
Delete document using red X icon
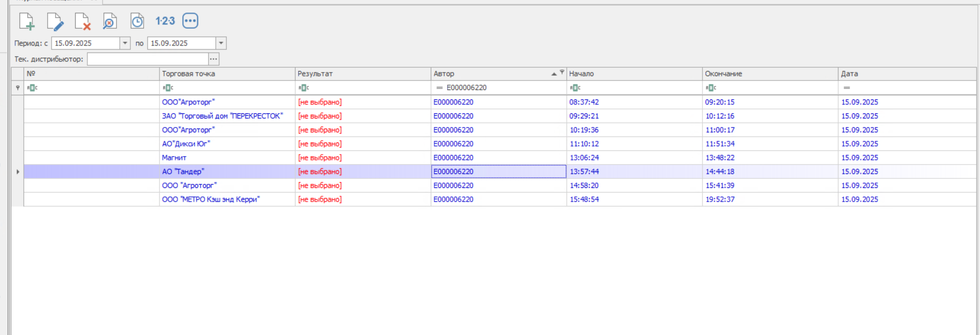pyautogui.click(x=82, y=21)
